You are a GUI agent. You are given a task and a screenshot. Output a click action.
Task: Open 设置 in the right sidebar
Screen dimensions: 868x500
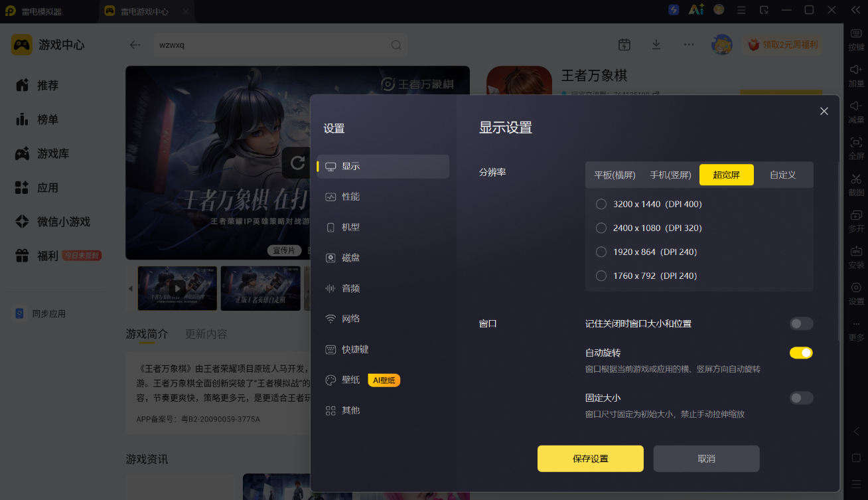856,293
